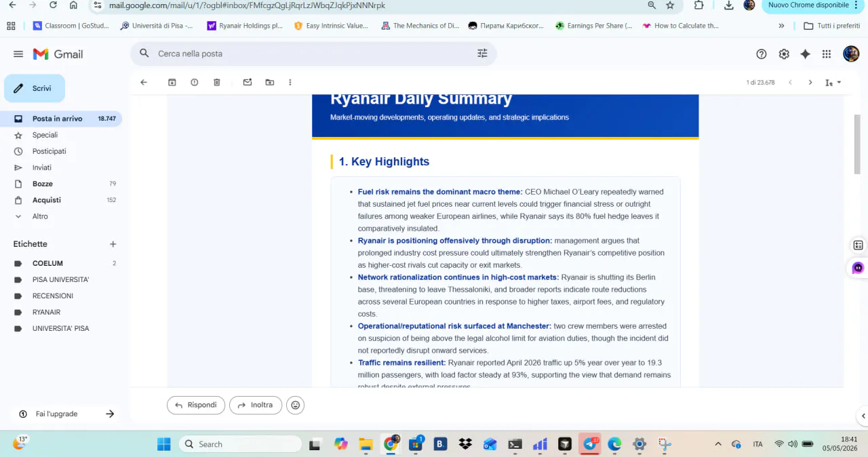Open Windows Start menu

pyautogui.click(x=164, y=444)
